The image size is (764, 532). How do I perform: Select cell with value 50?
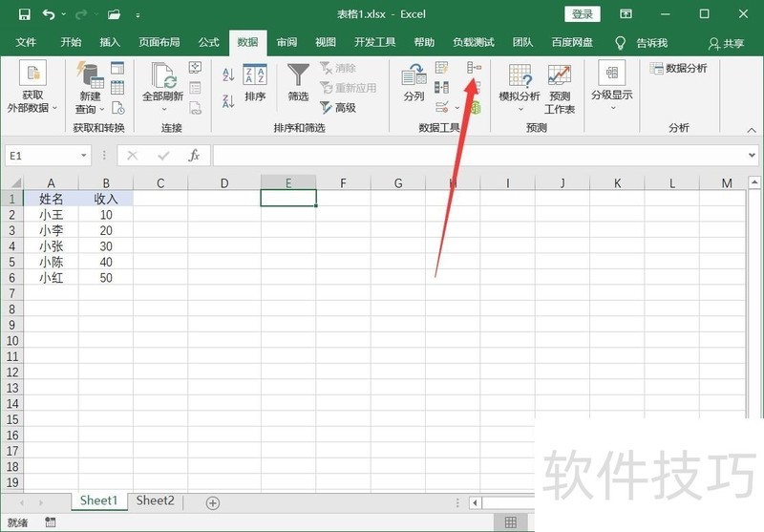pyautogui.click(x=106, y=278)
